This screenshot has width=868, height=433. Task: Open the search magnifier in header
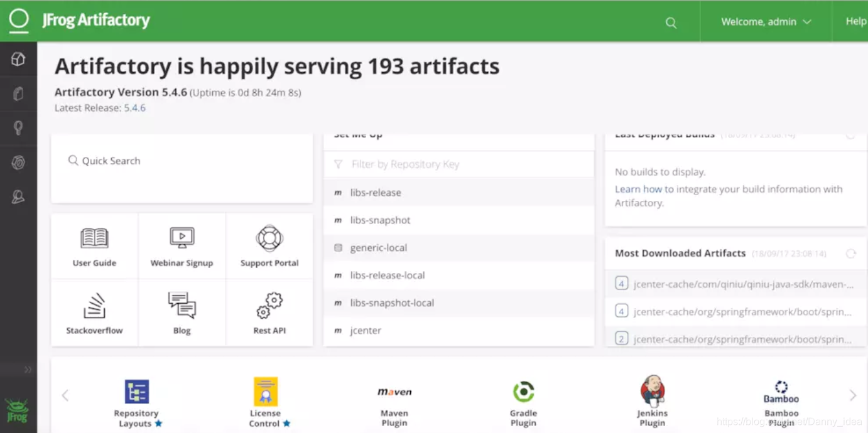point(671,23)
